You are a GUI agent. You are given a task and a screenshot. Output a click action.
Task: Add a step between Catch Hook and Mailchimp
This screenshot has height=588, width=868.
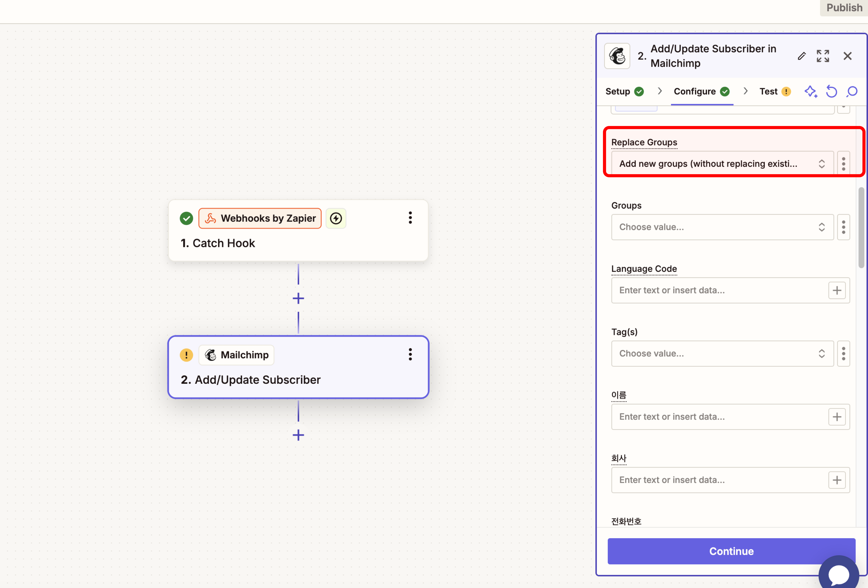(298, 298)
